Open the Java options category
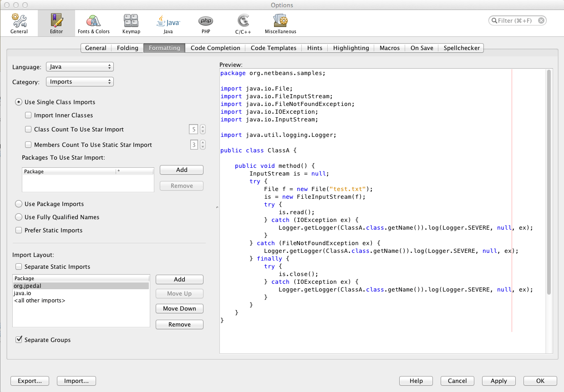Image resolution: width=564 pixels, height=392 pixels. [168, 23]
